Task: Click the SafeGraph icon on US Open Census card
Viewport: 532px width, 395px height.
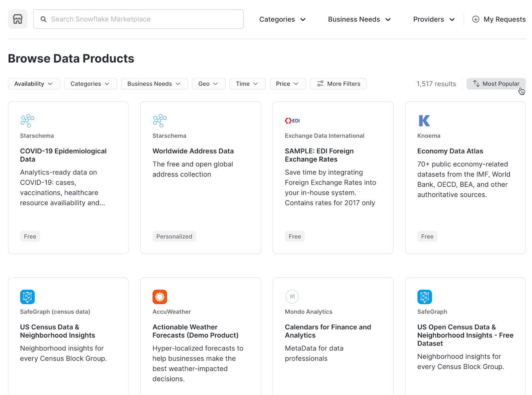Action: pyautogui.click(x=424, y=297)
